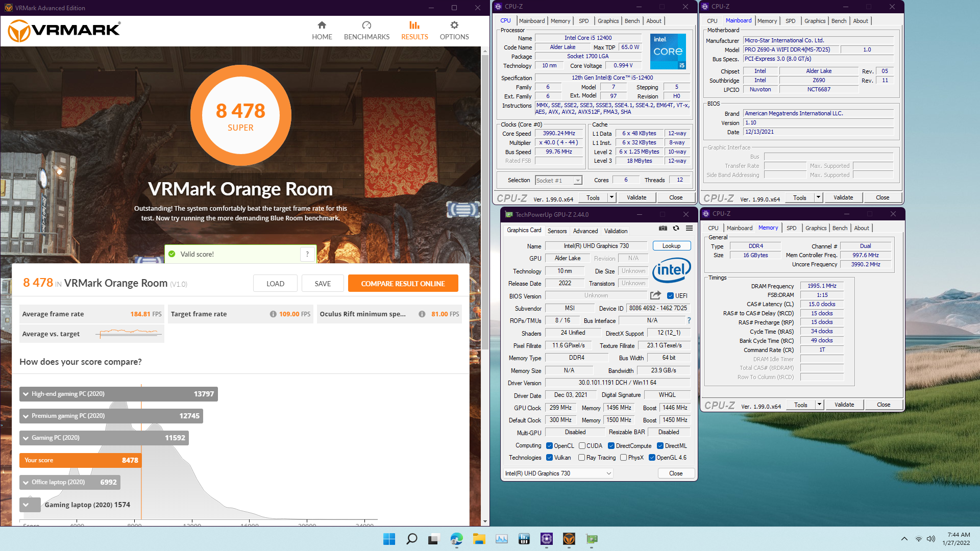This screenshot has width=980, height=551.
Task: Share the BIOS version in GPU-Z
Action: 655,295
